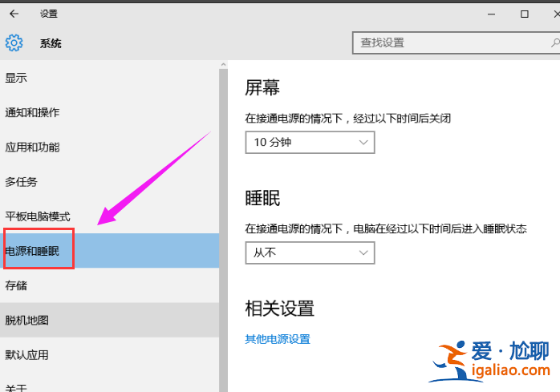The height and width of the screenshot is (392, 560).
Task: Open 应用和功能 section
Action: [109, 147]
